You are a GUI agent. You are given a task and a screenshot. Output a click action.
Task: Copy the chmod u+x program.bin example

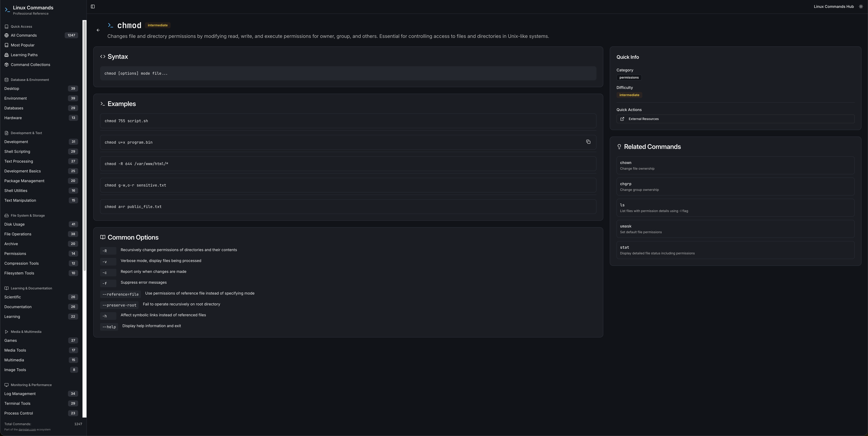(x=588, y=142)
